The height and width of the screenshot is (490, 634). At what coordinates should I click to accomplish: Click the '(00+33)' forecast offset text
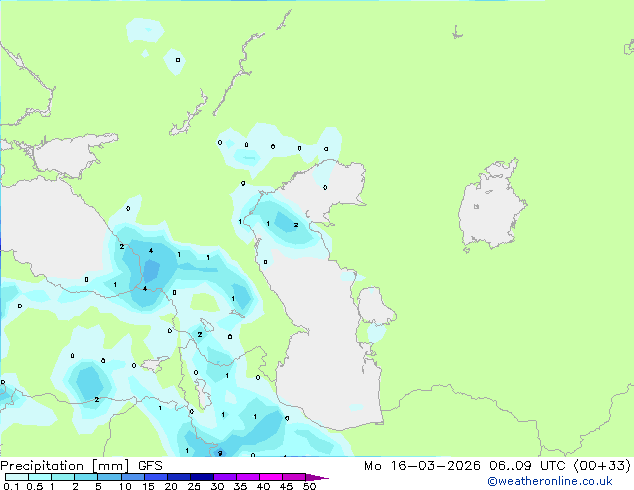(x=602, y=466)
